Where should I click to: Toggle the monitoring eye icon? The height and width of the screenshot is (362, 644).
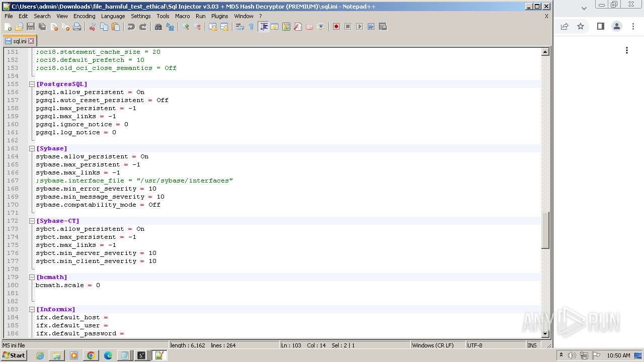(x=321, y=27)
